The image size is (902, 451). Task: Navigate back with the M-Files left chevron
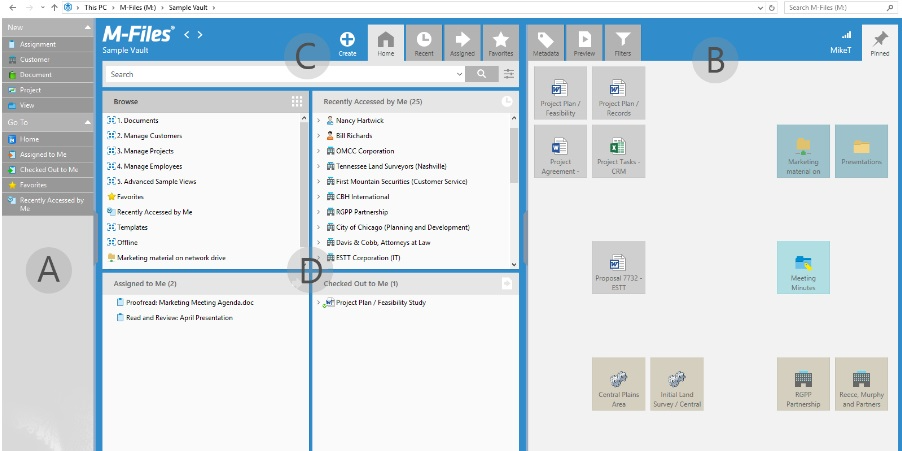click(x=186, y=35)
